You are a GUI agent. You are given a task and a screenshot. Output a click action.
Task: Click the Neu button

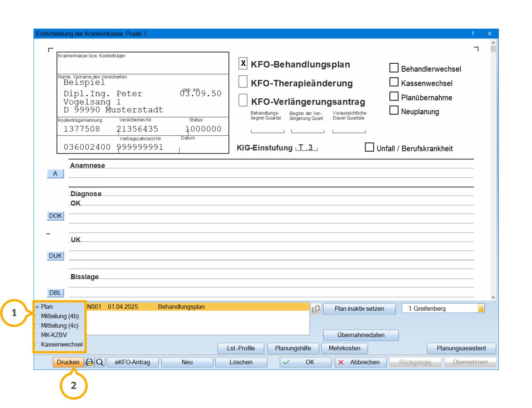(x=187, y=362)
